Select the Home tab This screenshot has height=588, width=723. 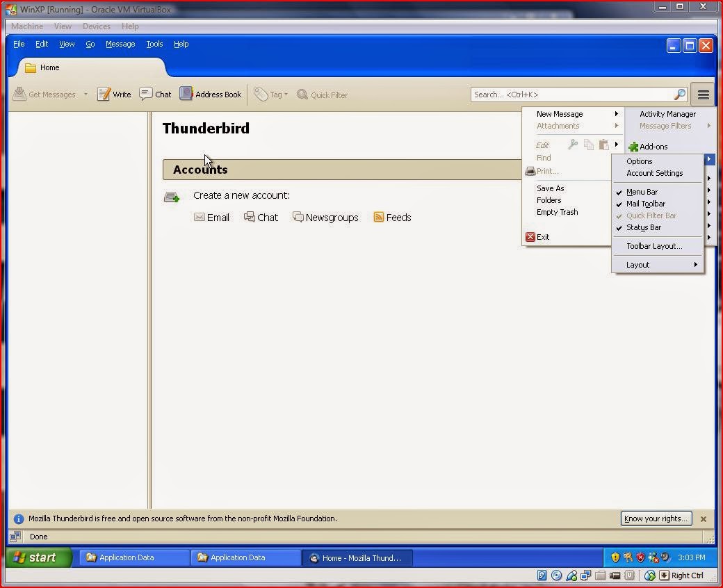point(90,67)
